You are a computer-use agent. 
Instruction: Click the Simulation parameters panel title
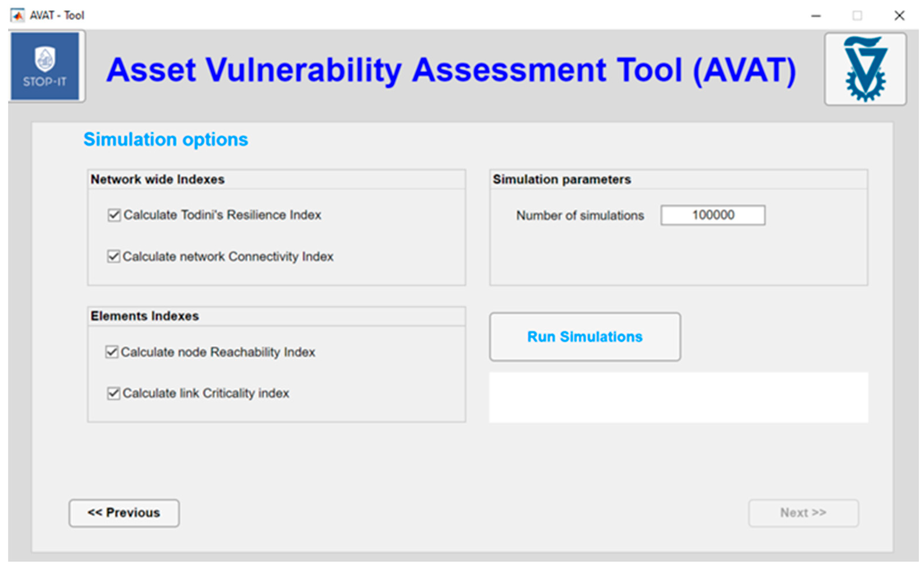(x=561, y=179)
